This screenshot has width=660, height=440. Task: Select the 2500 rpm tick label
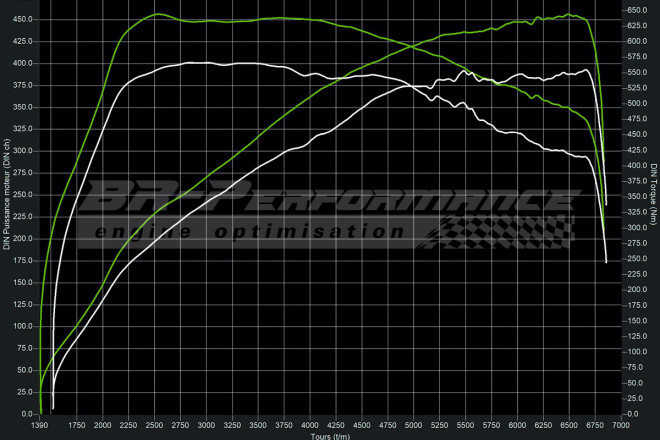pos(154,425)
